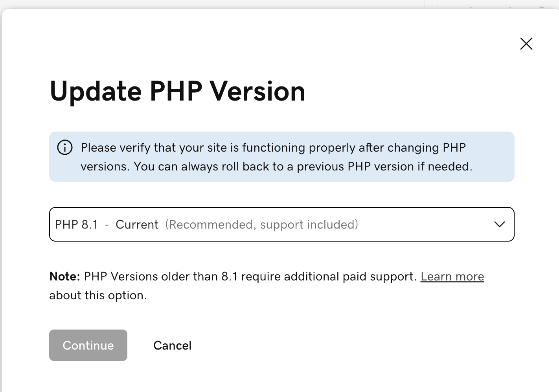
Task: Cancel the PHP version update
Action: pyautogui.click(x=172, y=345)
